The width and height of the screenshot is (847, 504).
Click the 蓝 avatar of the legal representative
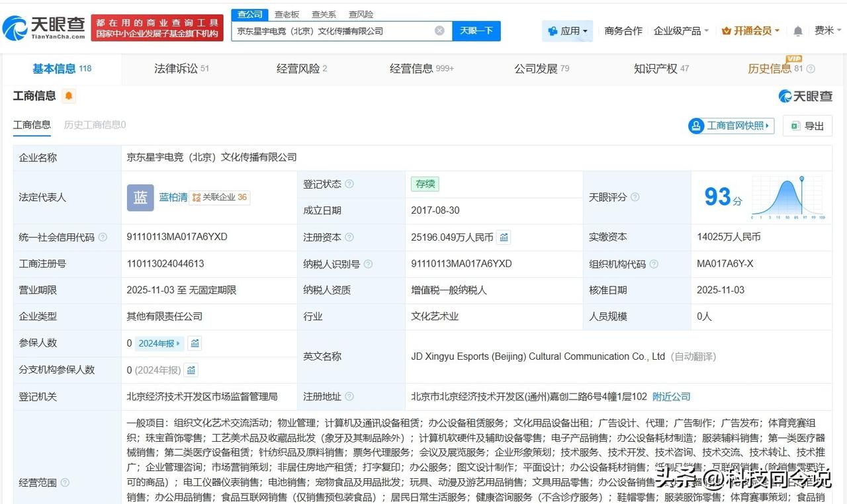click(x=140, y=197)
